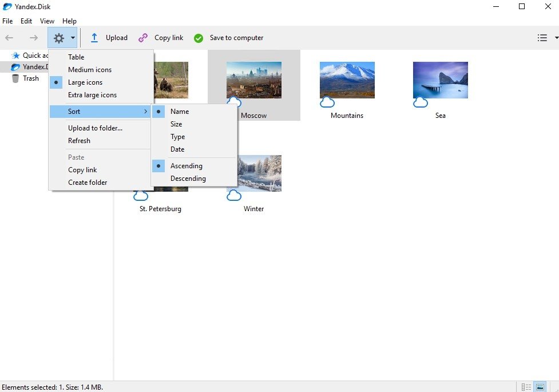Open dropdown arrow beside gear icon
The height and width of the screenshot is (392, 559).
(x=73, y=38)
